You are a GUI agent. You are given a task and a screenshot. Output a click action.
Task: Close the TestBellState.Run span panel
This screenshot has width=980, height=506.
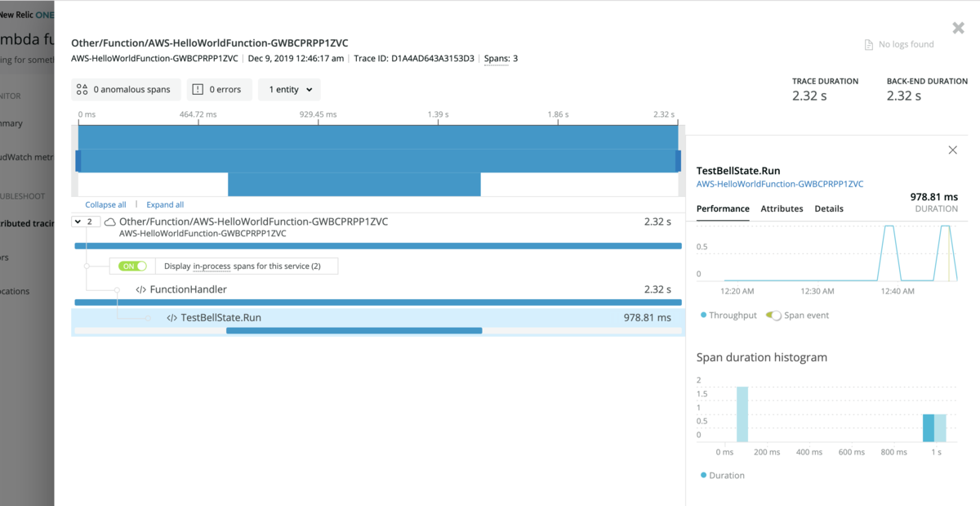[x=952, y=150]
